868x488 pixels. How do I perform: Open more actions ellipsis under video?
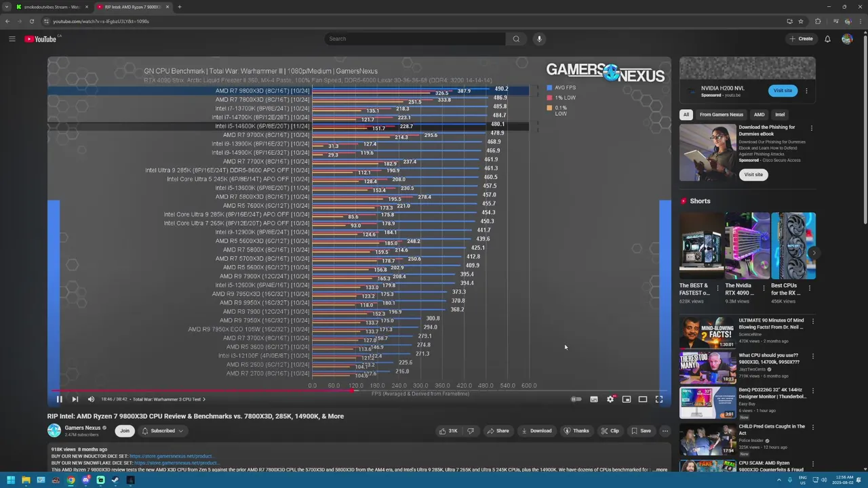coord(665,431)
